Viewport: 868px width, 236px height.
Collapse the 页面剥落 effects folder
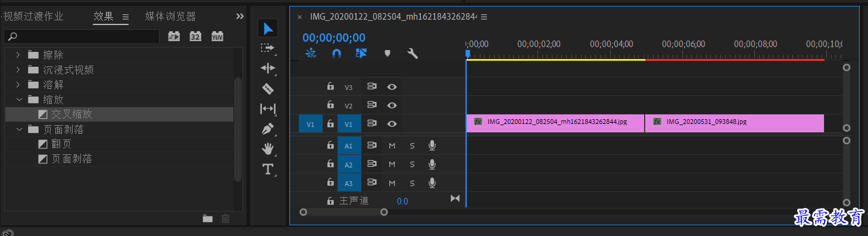pyautogui.click(x=19, y=129)
